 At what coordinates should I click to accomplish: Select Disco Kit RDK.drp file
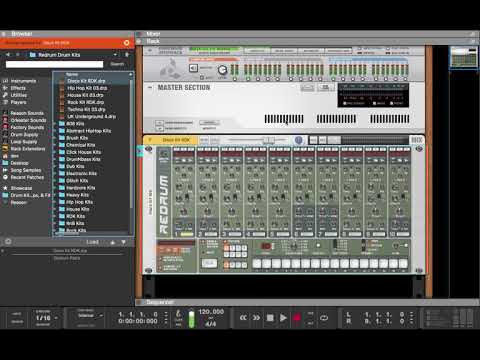point(86,81)
